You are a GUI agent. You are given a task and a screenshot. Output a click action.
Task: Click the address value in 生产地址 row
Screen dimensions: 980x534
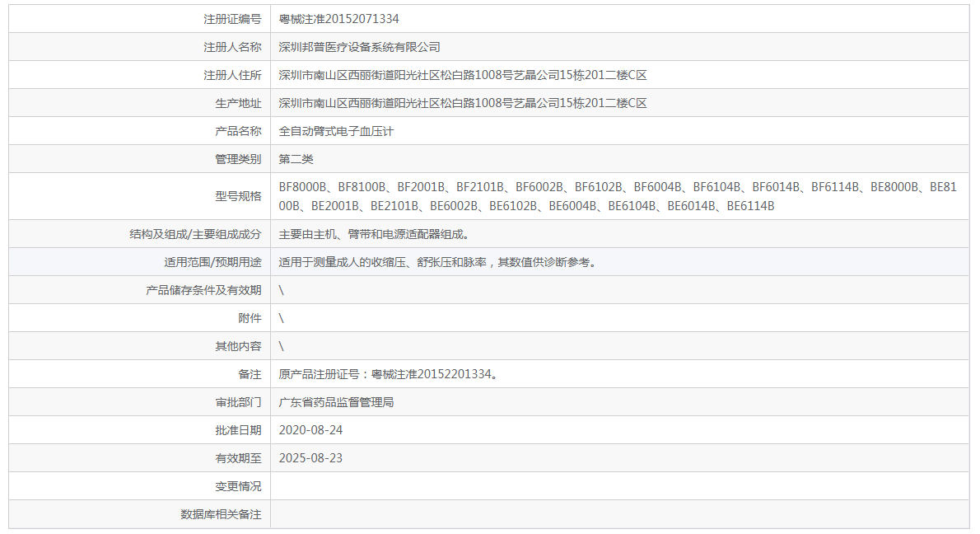tap(463, 104)
